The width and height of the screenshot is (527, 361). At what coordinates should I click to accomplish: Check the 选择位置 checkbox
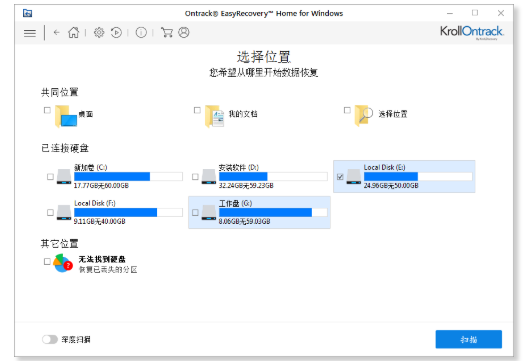pyautogui.click(x=347, y=110)
